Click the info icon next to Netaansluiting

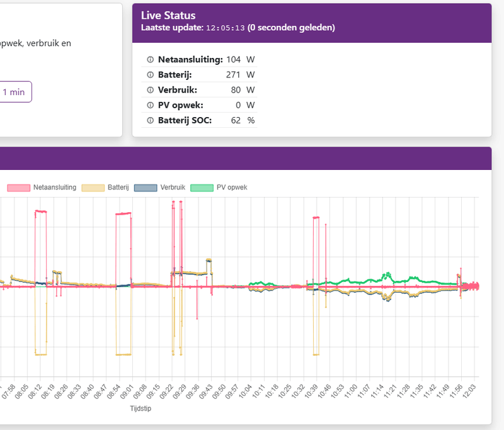click(149, 59)
